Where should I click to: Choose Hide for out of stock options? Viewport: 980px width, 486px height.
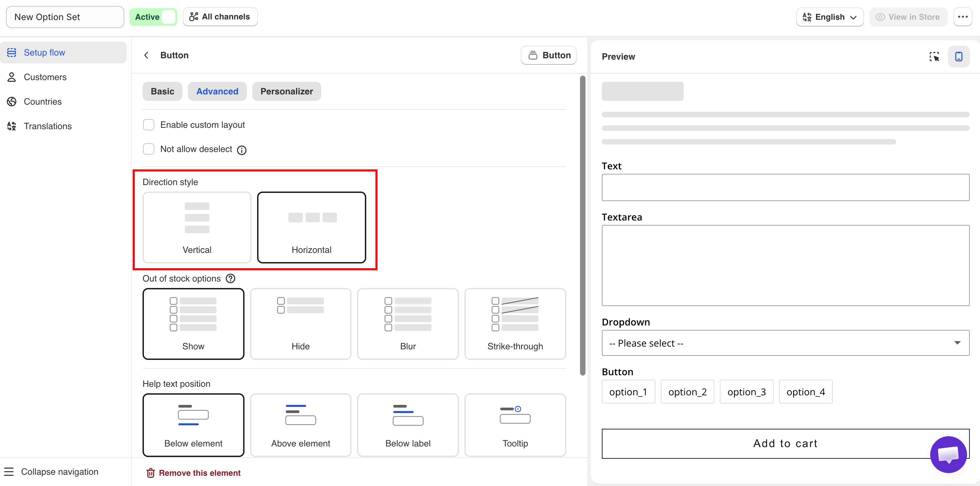pyautogui.click(x=300, y=324)
